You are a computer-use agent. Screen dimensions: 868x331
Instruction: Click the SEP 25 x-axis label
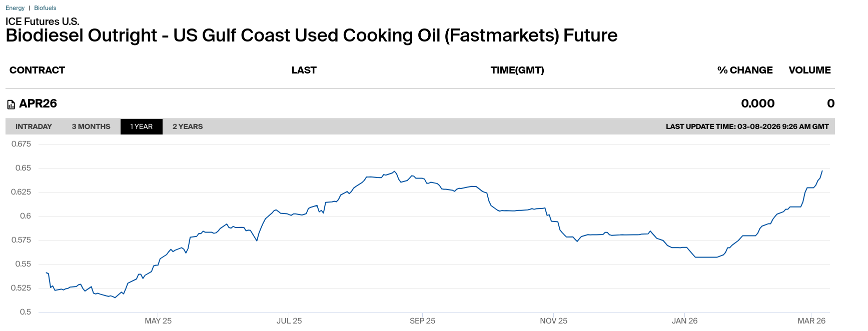click(422, 320)
